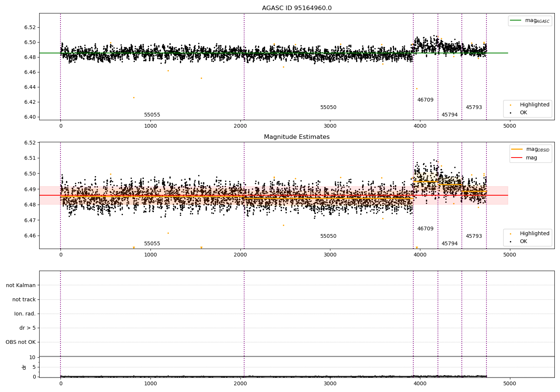Click obsid label 45794 in the AGASC ID plot
Viewport: 560px width, 392px height.
(449, 115)
